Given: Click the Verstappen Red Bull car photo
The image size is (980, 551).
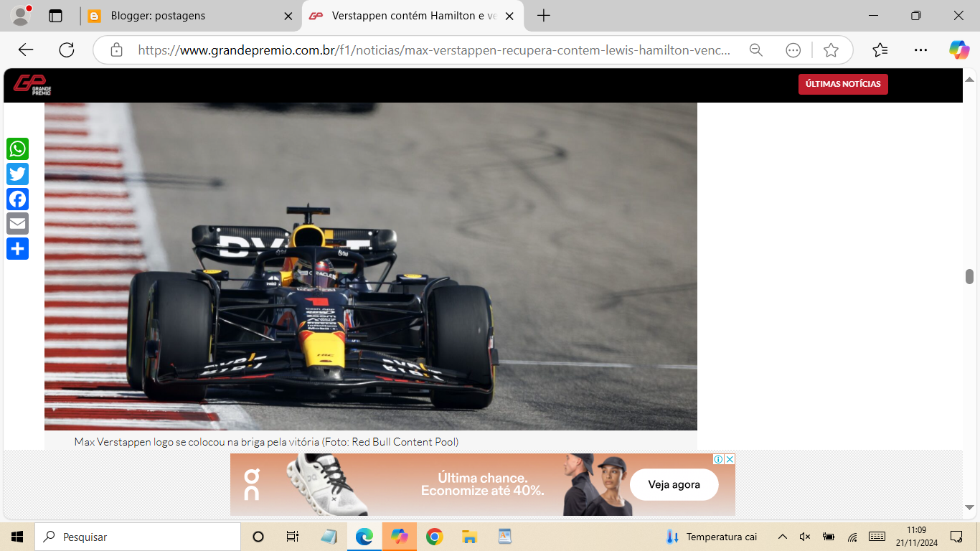Looking at the screenshot, I should pyautogui.click(x=371, y=266).
